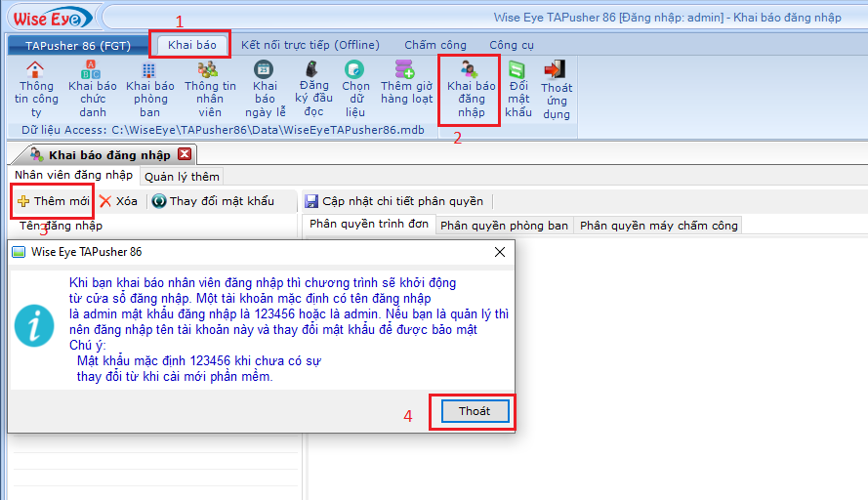The width and height of the screenshot is (868, 500).
Task: Switch to Quản lý thêm tab
Action: point(182,176)
